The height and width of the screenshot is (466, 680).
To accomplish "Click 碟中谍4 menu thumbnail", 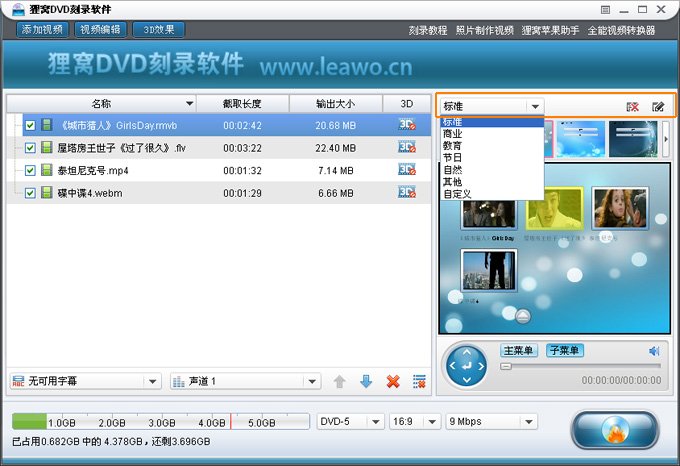I will [x=489, y=270].
